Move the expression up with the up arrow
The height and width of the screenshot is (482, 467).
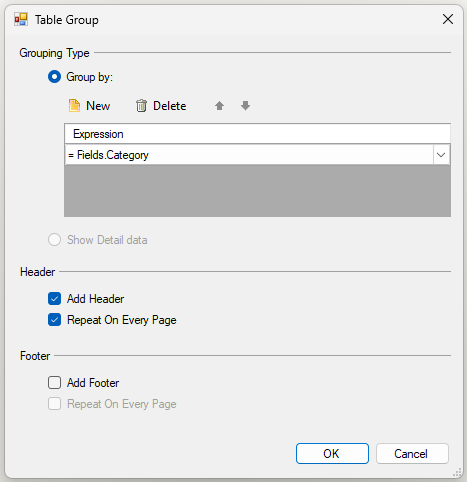coord(219,106)
